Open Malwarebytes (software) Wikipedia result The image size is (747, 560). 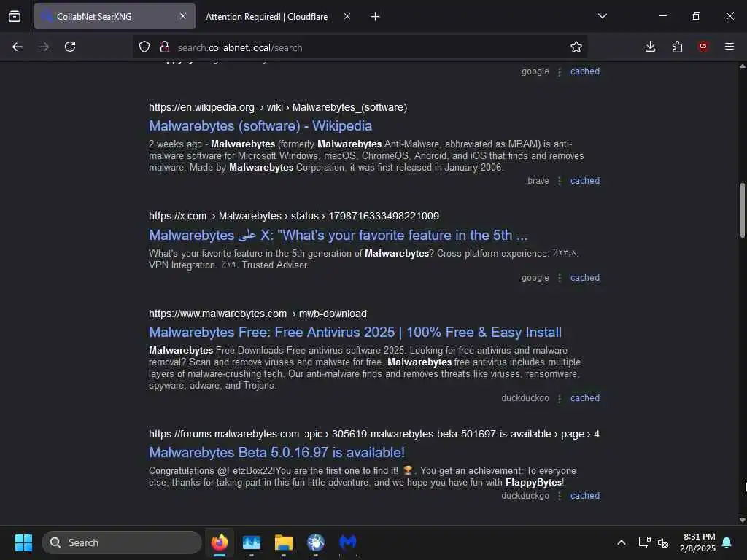[260, 126]
